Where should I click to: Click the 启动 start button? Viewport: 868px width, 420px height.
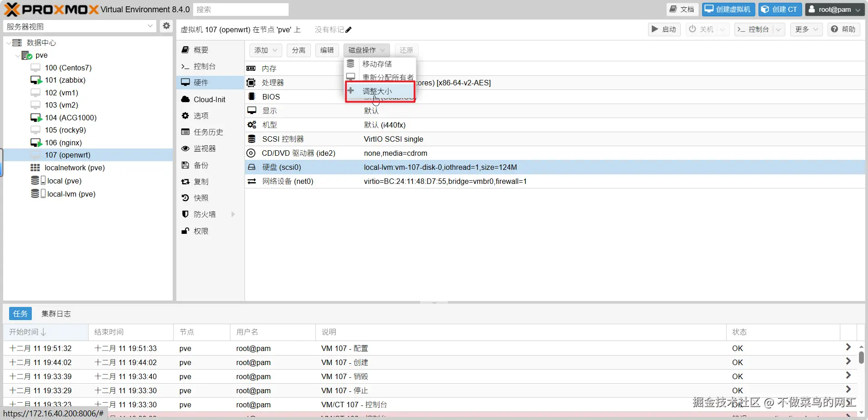[x=664, y=30]
